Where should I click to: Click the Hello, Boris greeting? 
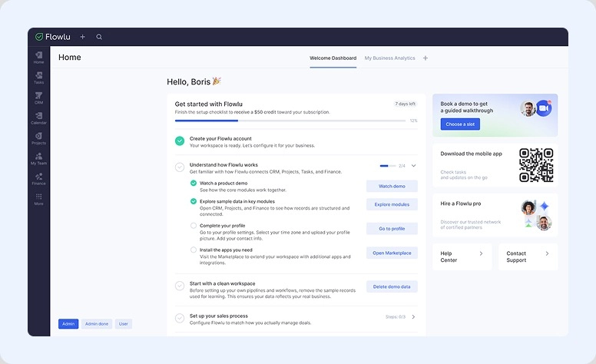coord(194,81)
